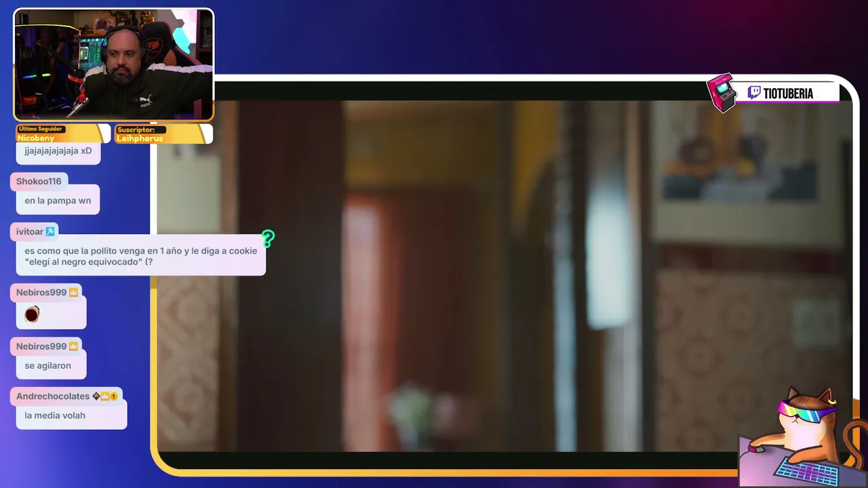Image resolution: width=868 pixels, height=488 pixels.
Task: Click the crown badge beside Andrechocolates
Action: click(105, 396)
